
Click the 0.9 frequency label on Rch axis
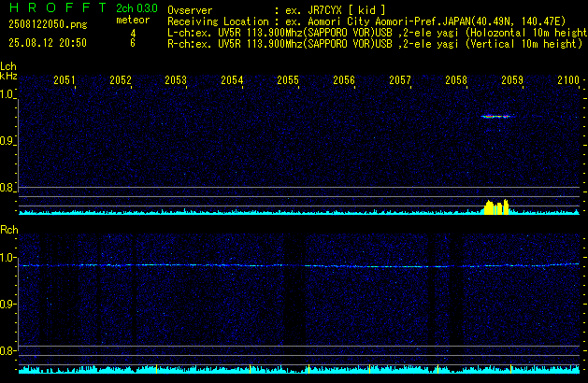tap(7, 304)
